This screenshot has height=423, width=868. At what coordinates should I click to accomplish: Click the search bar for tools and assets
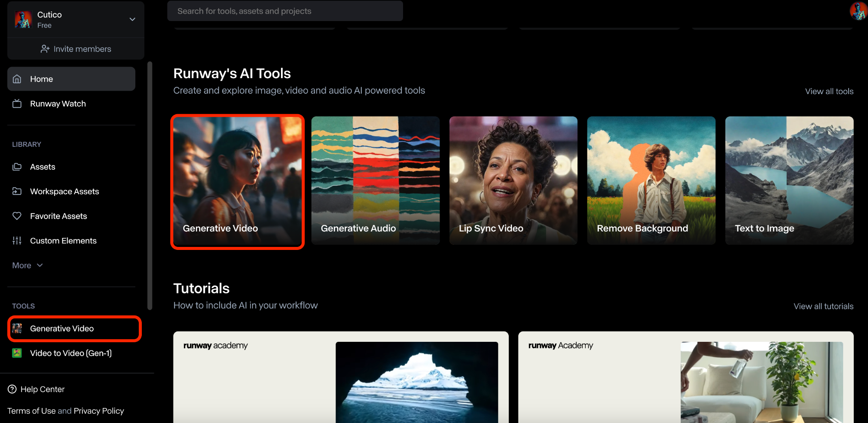[285, 11]
